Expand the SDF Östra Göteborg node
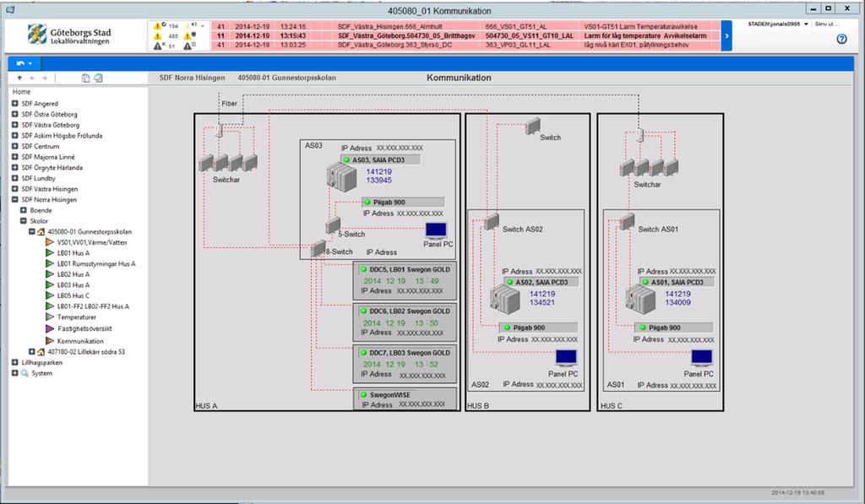The image size is (865, 504). point(15,114)
